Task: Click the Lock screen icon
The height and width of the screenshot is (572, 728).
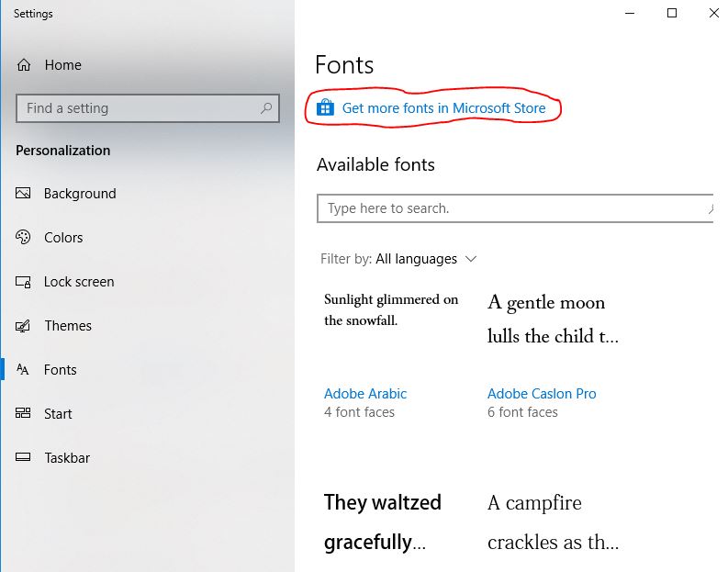Action: (23, 281)
